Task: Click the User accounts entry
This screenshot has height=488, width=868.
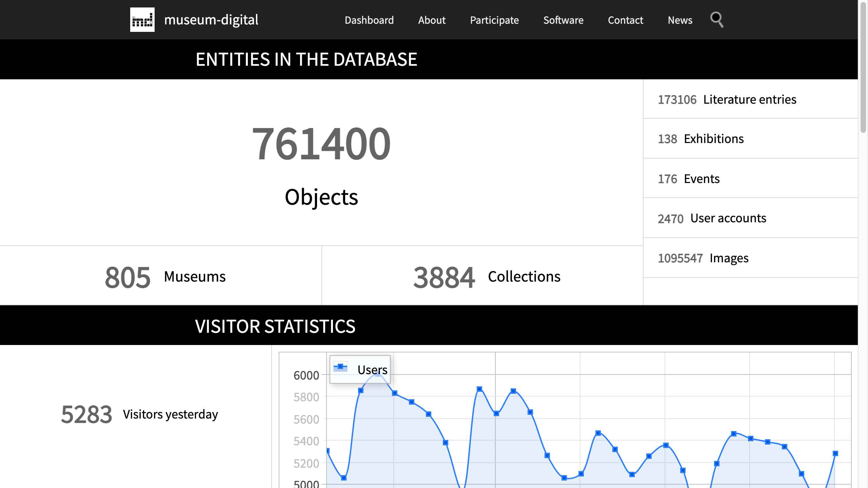Action: pyautogui.click(x=712, y=218)
